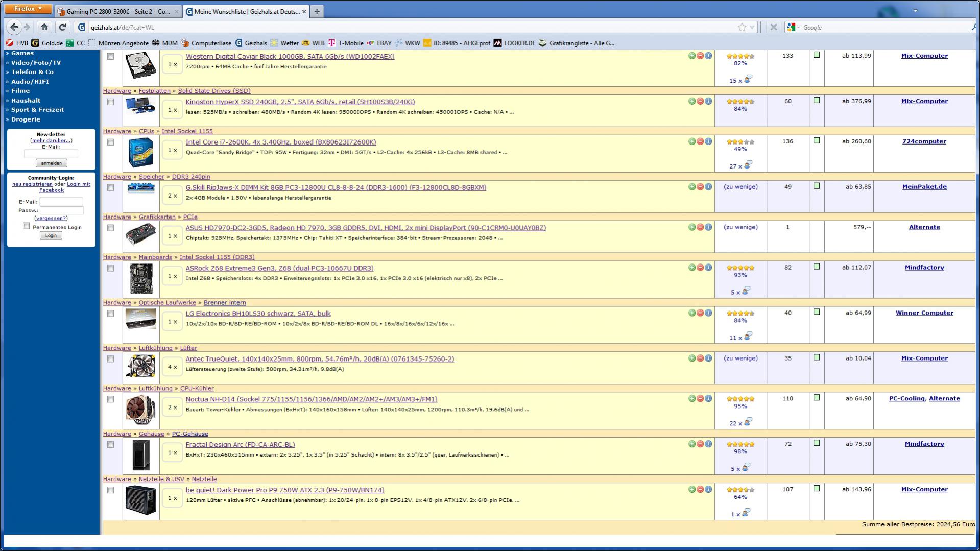This screenshot has height=551, width=980.
Task: Click the stop loading X icon
Action: click(774, 28)
